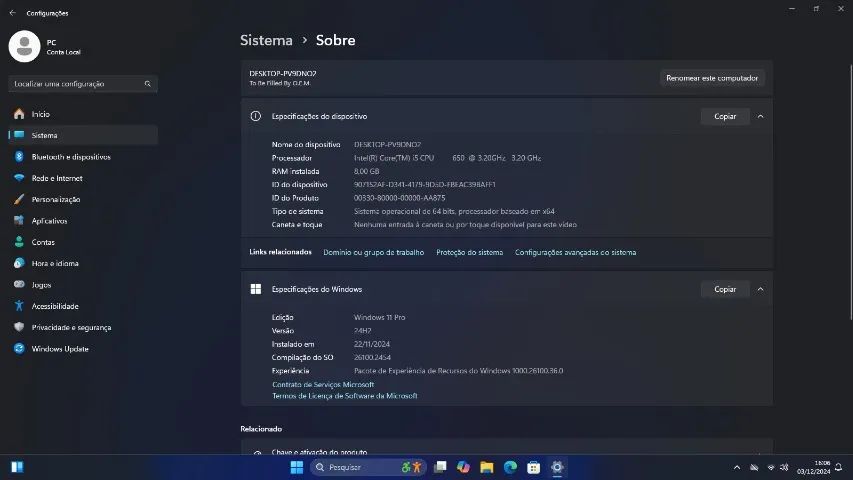Open Personalização settings
This screenshot has height=480, width=853.
[83, 199]
